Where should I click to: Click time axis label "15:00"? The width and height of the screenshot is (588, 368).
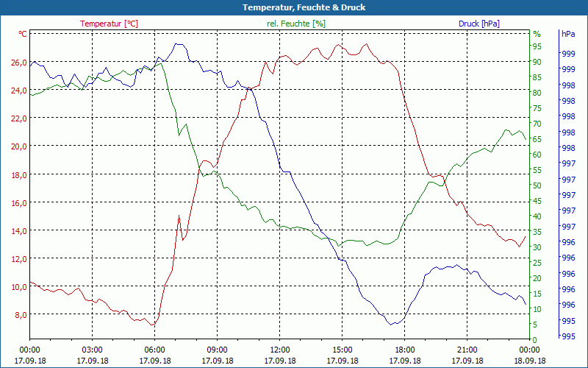342,350
